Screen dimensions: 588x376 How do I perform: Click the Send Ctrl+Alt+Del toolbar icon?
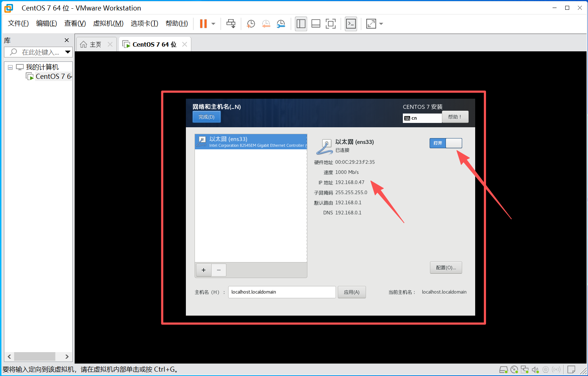(231, 24)
